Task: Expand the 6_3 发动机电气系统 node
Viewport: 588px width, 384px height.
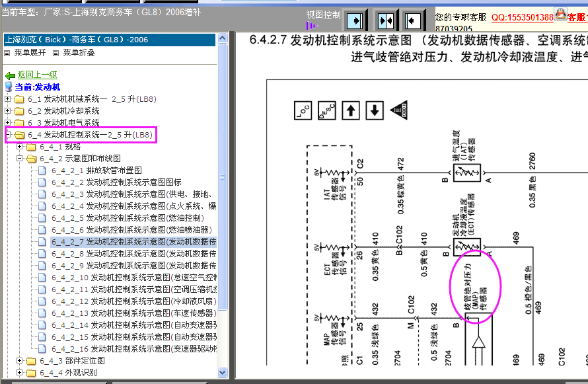Action: [x=7, y=122]
